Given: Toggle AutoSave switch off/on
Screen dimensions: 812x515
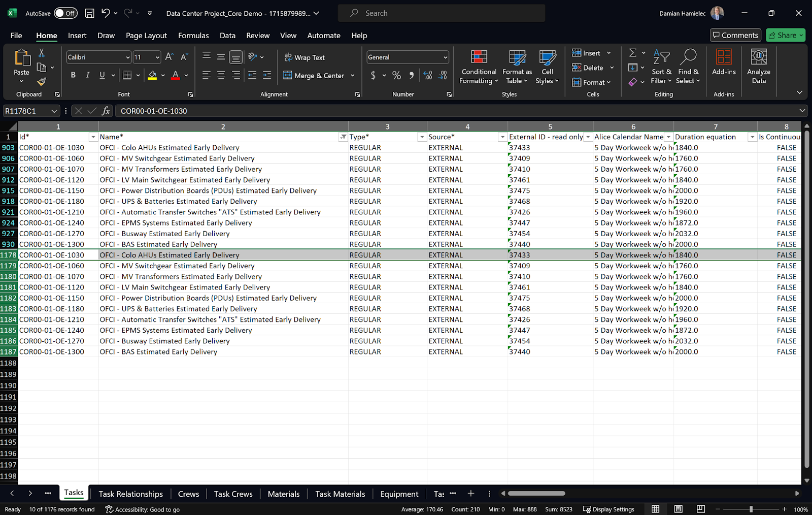Looking at the screenshot, I should coord(66,13).
